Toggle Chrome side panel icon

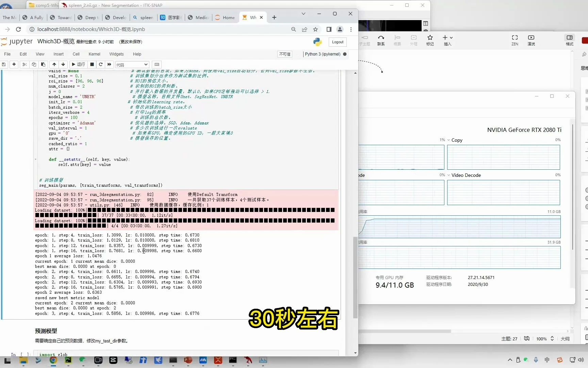[x=329, y=29]
